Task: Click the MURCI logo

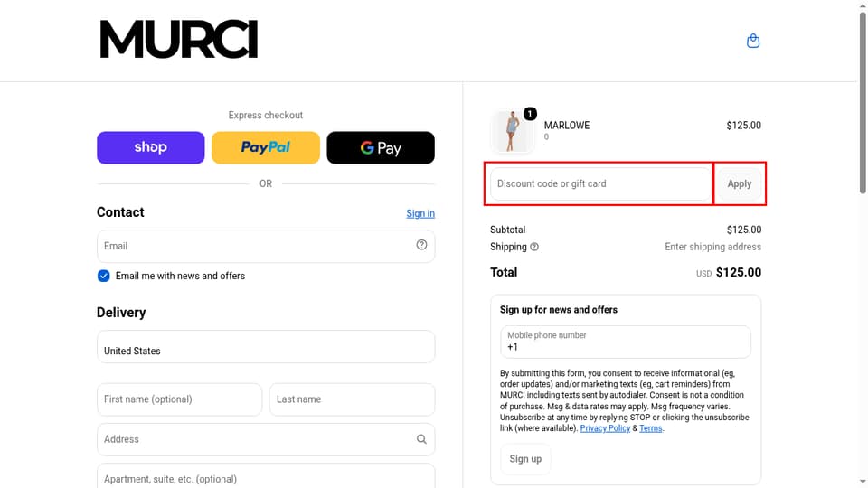Action: (178, 39)
